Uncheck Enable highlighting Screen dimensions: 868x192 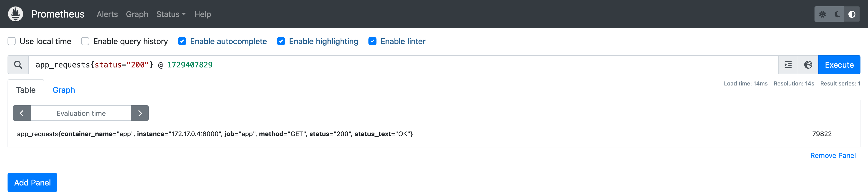point(281,41)
